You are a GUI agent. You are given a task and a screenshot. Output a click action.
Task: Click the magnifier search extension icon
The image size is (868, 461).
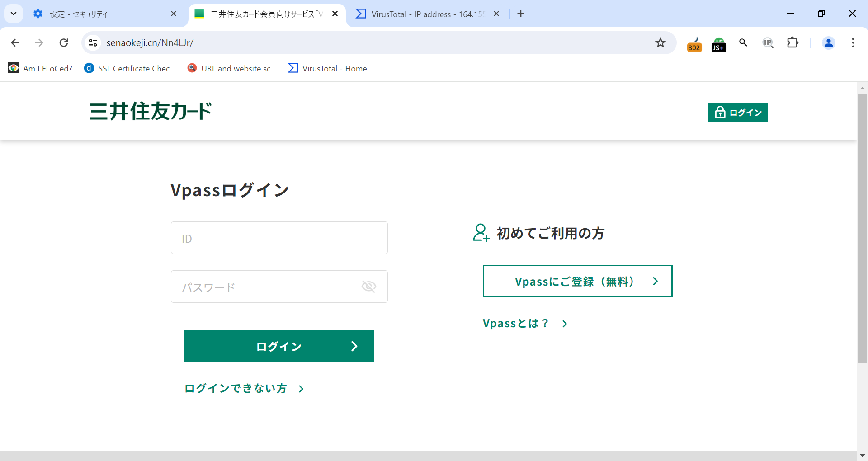pyautogui.click(x=743, y=42)
